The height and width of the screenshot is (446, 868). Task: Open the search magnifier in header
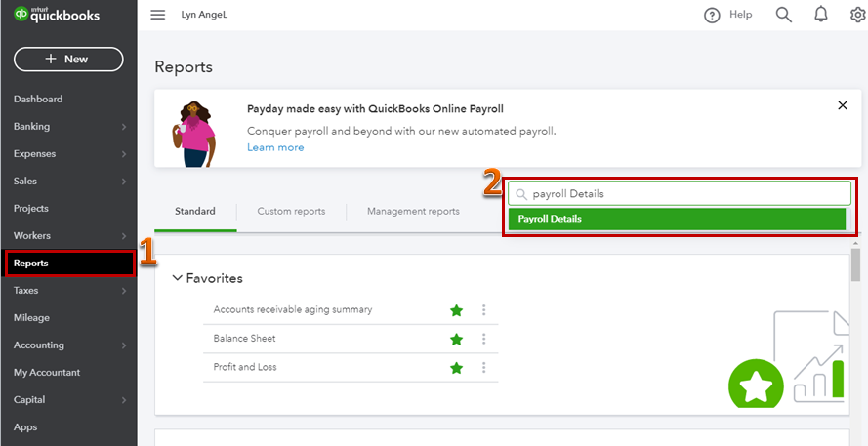784,15
